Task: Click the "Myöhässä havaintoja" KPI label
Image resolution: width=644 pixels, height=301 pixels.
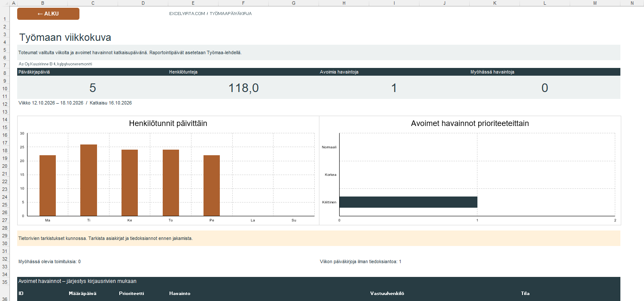Action: tap(492, 72)
